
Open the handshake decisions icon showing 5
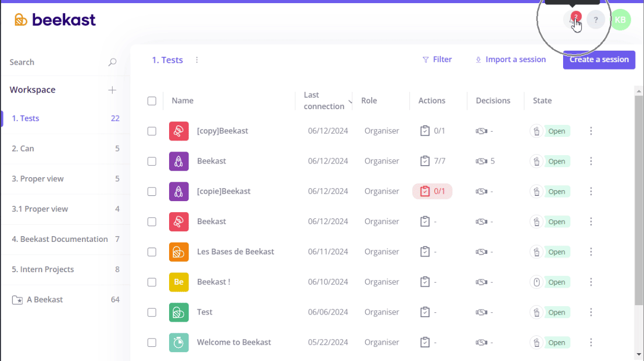(x=481, y=161)
